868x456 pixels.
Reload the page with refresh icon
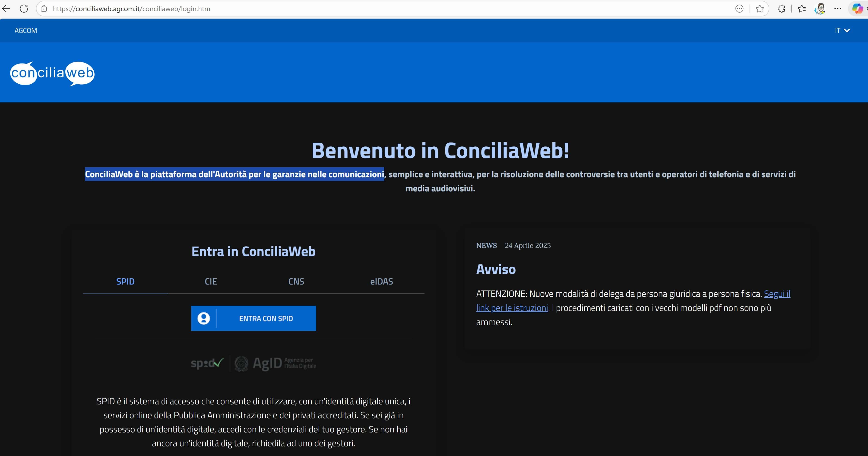click(x=24, y=9)
